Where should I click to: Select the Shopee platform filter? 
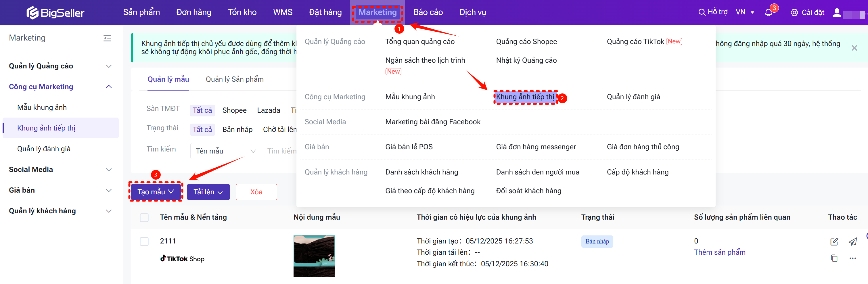(234, 110)
